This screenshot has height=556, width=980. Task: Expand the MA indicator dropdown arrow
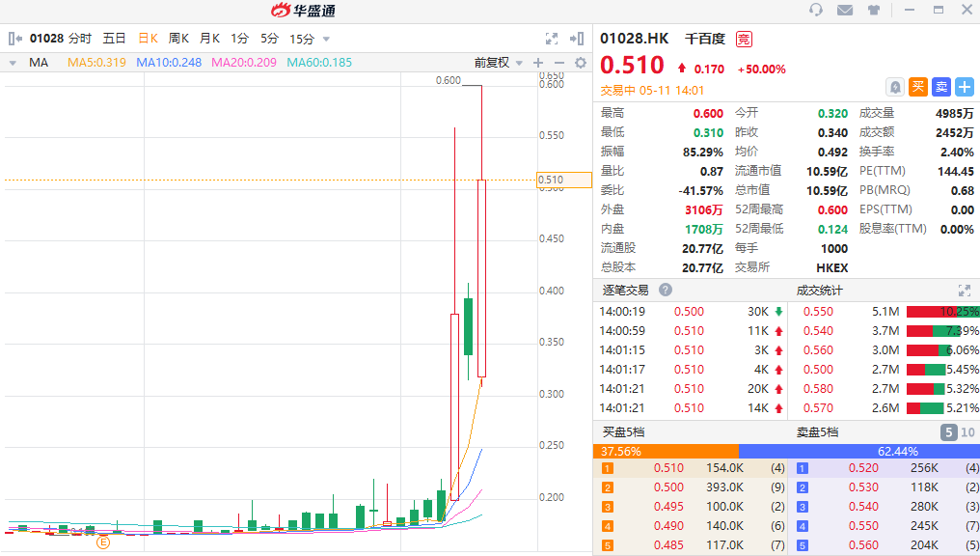(13, 63)
